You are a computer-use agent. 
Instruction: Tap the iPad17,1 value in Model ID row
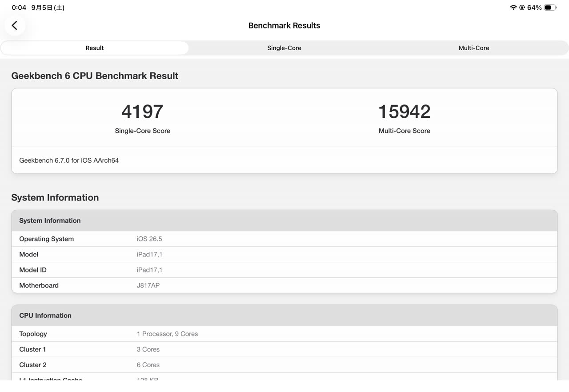click(x=149, y=270)
